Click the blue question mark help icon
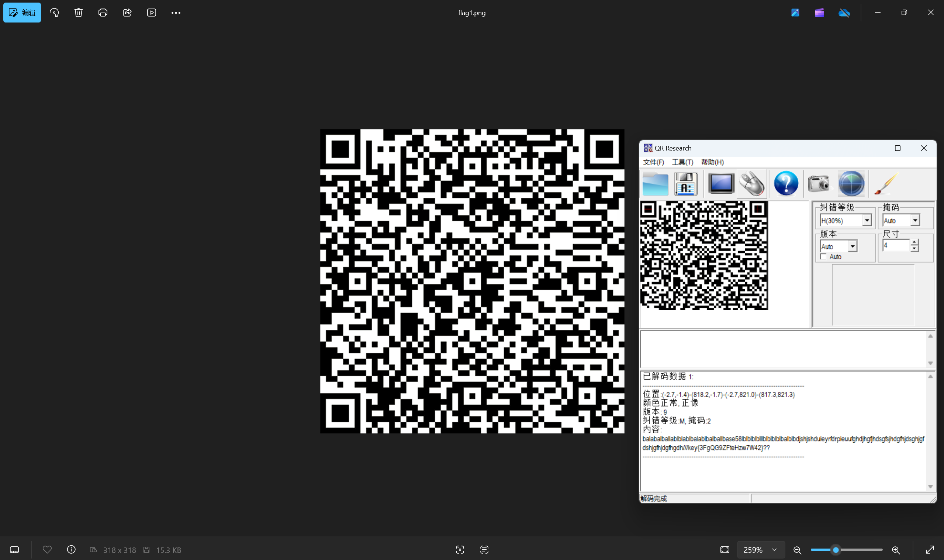Viewport: 944px width, 560px height. [x=786, y=184]
